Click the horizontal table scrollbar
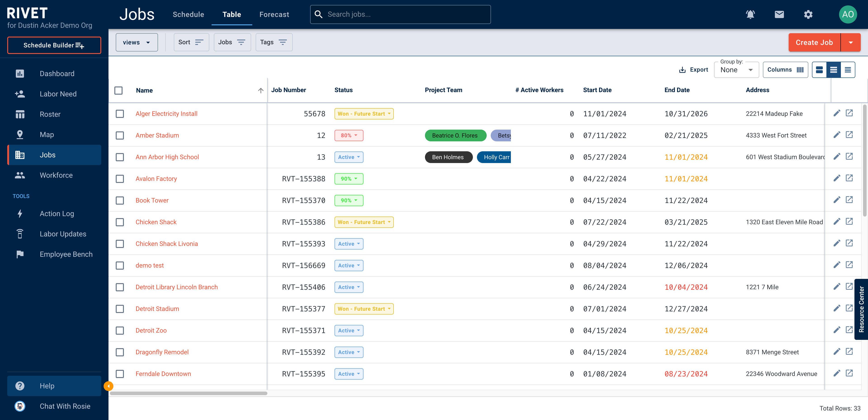Image resolution: width=868 pixels, height=420 pixels. click(x=189, y=393)
